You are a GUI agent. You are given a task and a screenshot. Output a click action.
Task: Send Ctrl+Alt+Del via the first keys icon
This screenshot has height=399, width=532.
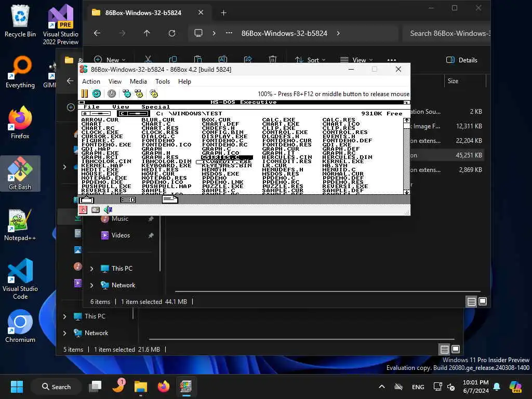[127, 94]
